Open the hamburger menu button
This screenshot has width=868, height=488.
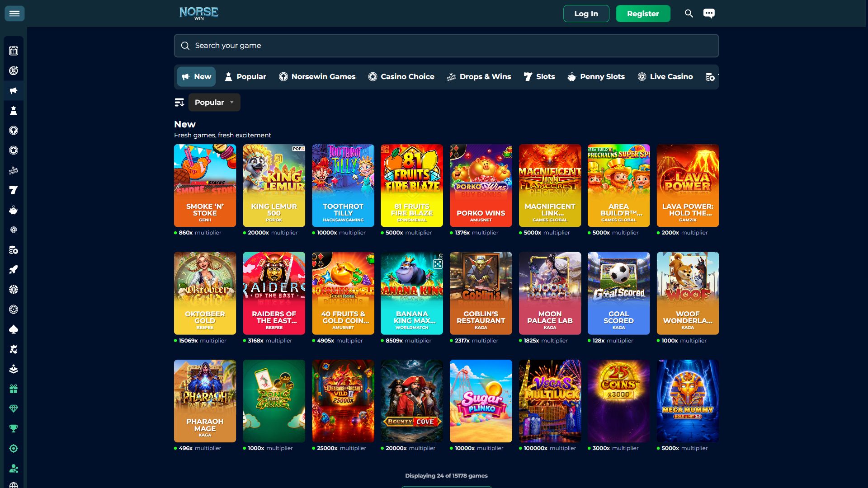[14, 14]
